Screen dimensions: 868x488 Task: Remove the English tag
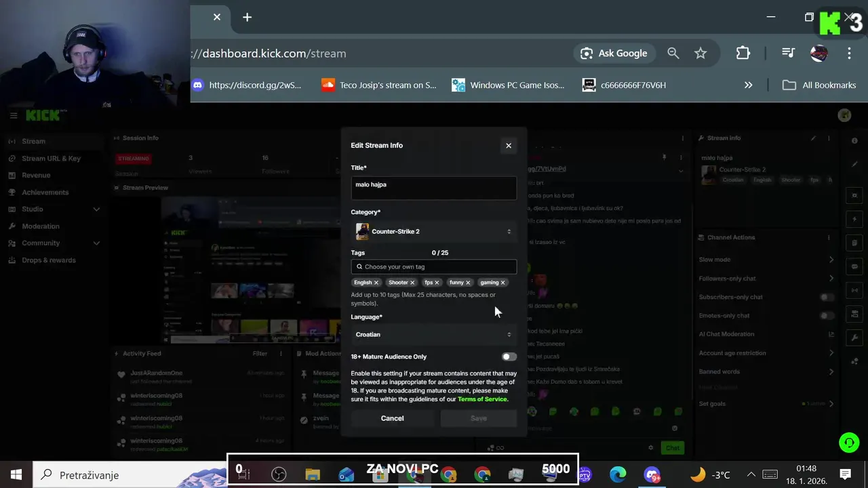coord(376,283)
